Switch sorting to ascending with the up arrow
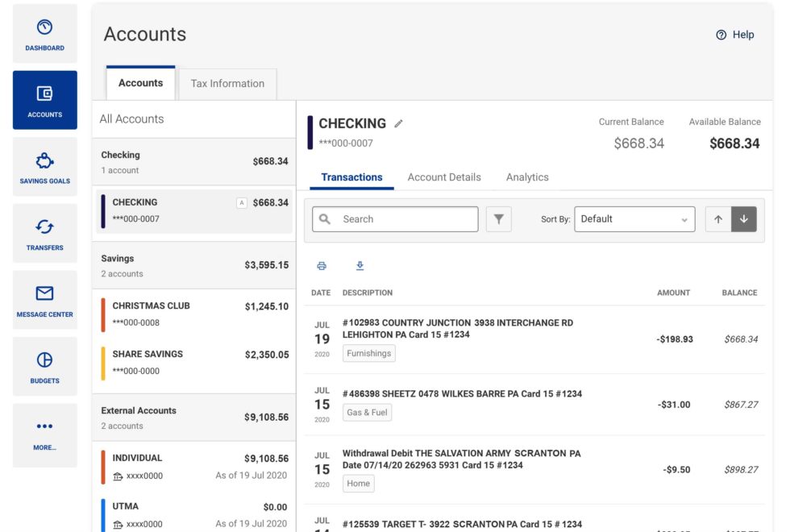Viewport: 790px width, 532px height. click(x=717, y=218)
